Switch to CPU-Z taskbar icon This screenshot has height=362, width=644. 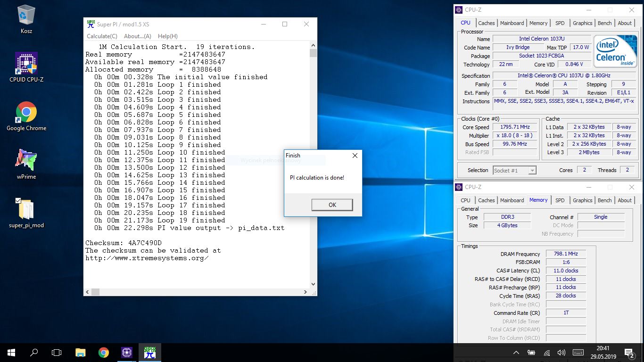pyautogui.click(x=127, y=352)
